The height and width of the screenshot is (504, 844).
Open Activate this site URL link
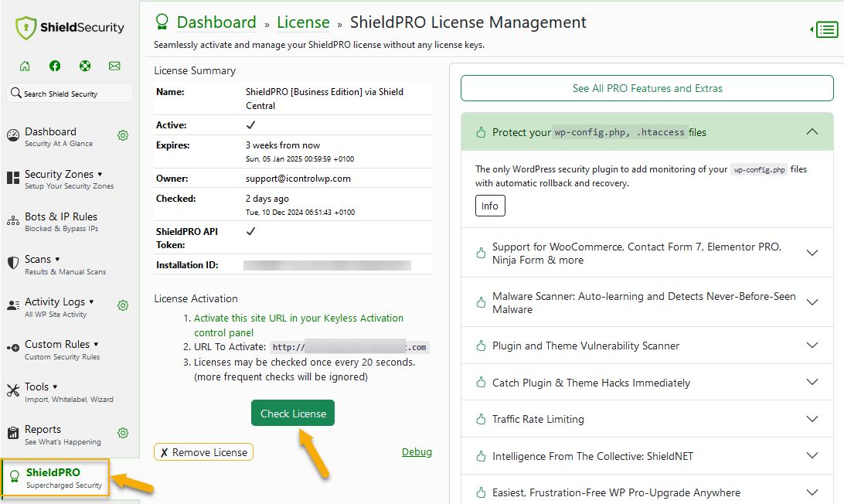299,325
